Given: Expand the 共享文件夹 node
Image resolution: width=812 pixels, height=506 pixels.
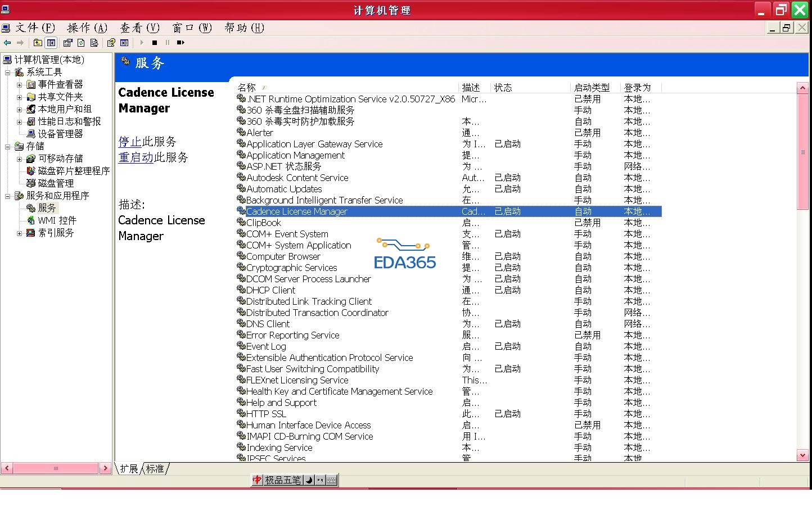Looking at the screenshot, I should (x=20, y=97).
